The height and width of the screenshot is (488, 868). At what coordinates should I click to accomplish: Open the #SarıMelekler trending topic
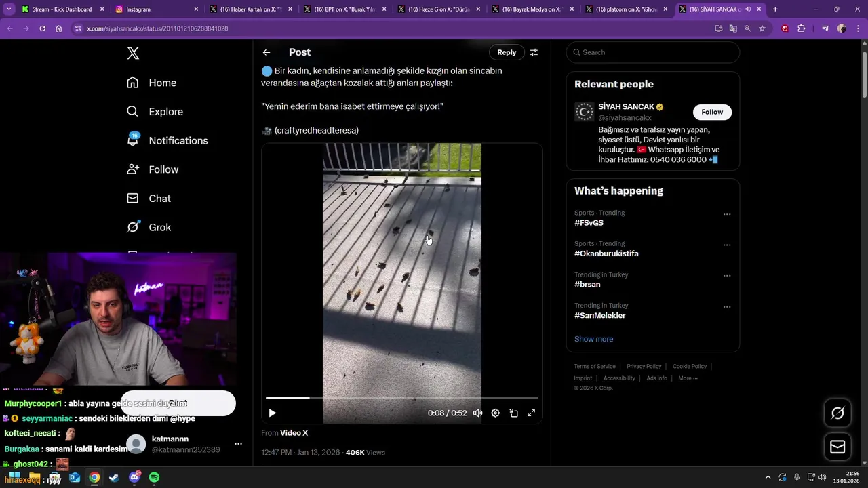click(600, 315)
